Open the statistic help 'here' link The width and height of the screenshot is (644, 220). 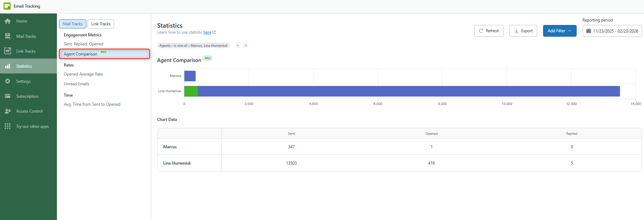[207, 32]
